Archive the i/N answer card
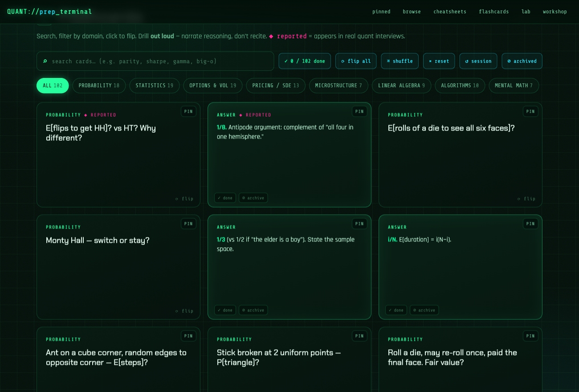This screenshot has height=392, width=579. tap(424, 310)
